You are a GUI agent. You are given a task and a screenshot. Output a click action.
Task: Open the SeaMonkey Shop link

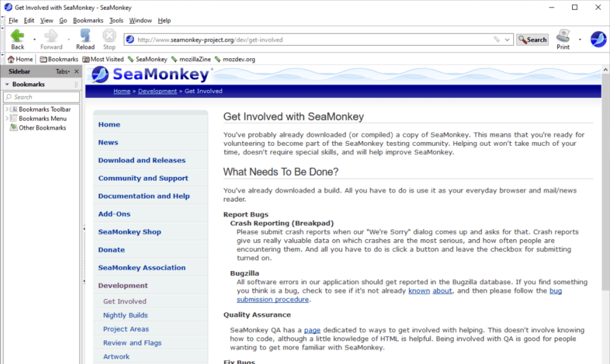[x=129, y=232]
